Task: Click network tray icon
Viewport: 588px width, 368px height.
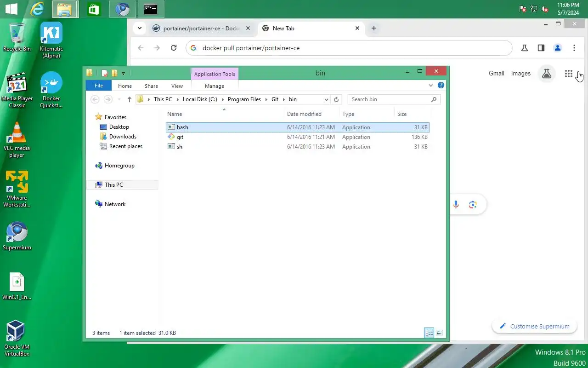Action: pyautogui.click(x=534, y=9)
